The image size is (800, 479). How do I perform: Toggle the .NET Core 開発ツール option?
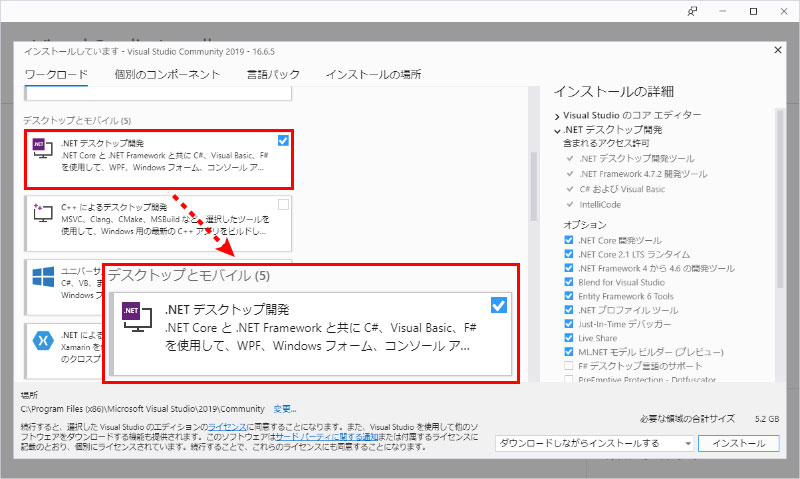click(x=569, y=240)
